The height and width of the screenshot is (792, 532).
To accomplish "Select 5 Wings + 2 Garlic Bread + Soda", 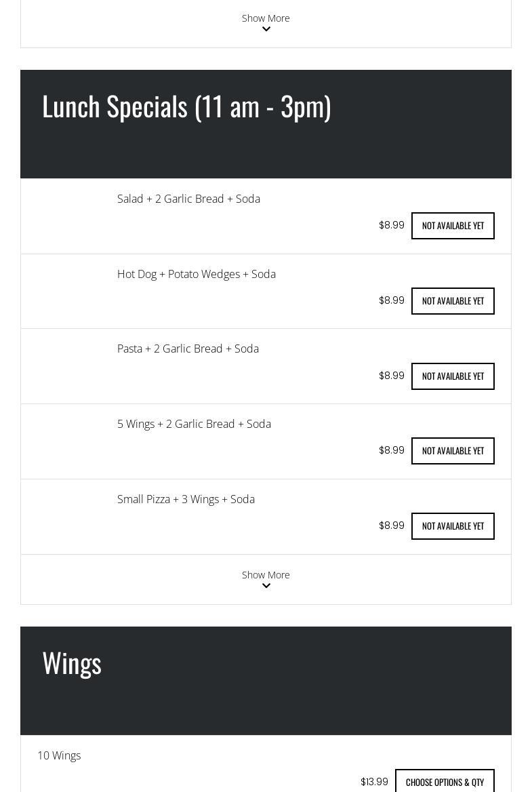I will tap(194, 424).
